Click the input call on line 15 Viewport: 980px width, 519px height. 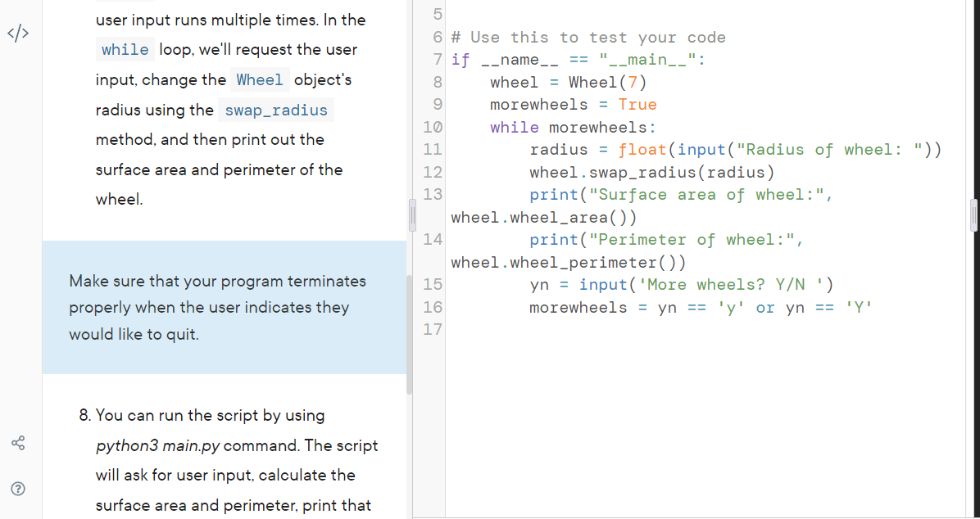[x=604, y=284]
